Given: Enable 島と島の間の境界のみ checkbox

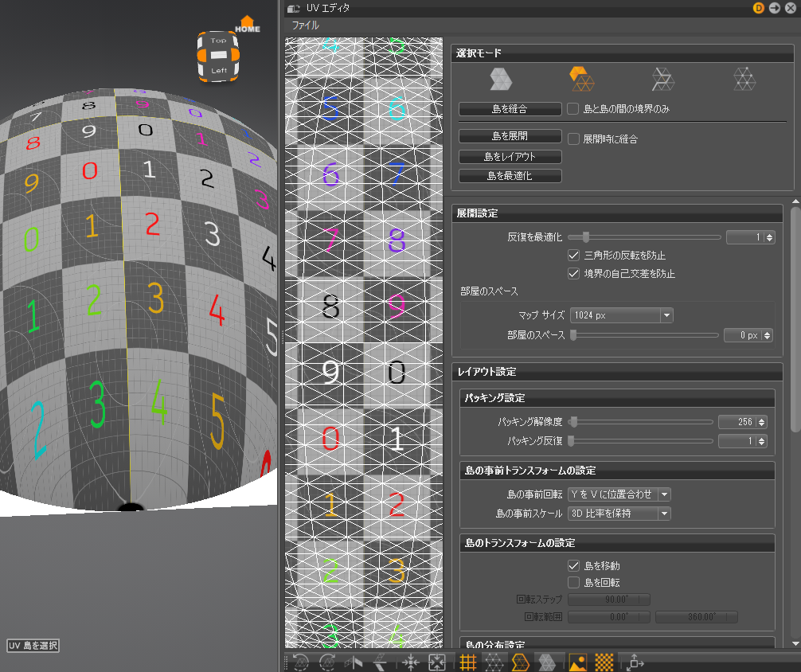Looking at the screenshot, I should (573, 108).
